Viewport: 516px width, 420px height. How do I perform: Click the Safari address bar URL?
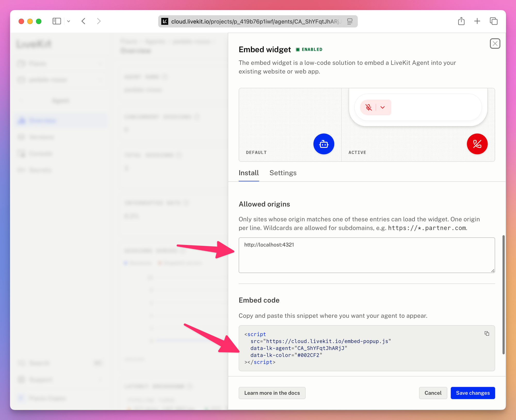click(256, 21)
